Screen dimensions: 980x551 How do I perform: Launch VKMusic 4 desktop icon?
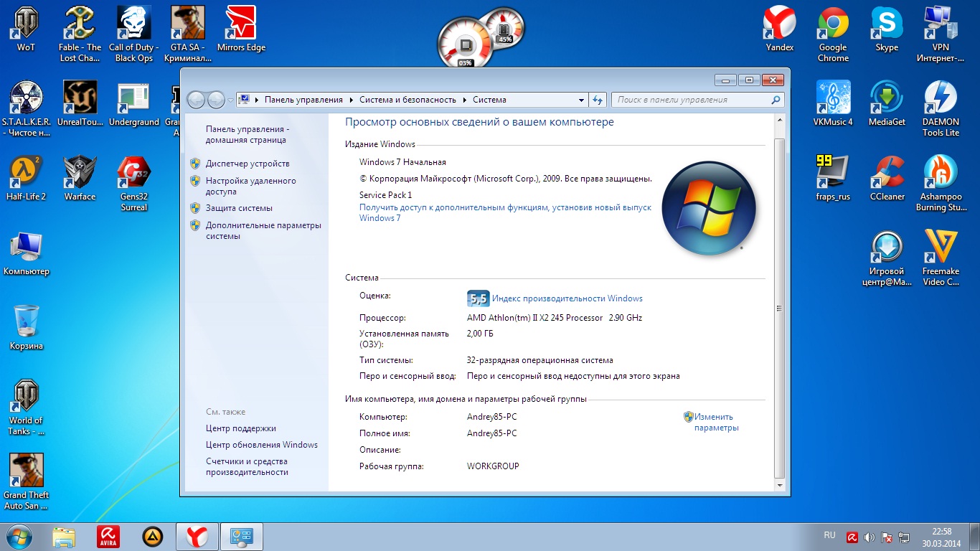[833, 104]
